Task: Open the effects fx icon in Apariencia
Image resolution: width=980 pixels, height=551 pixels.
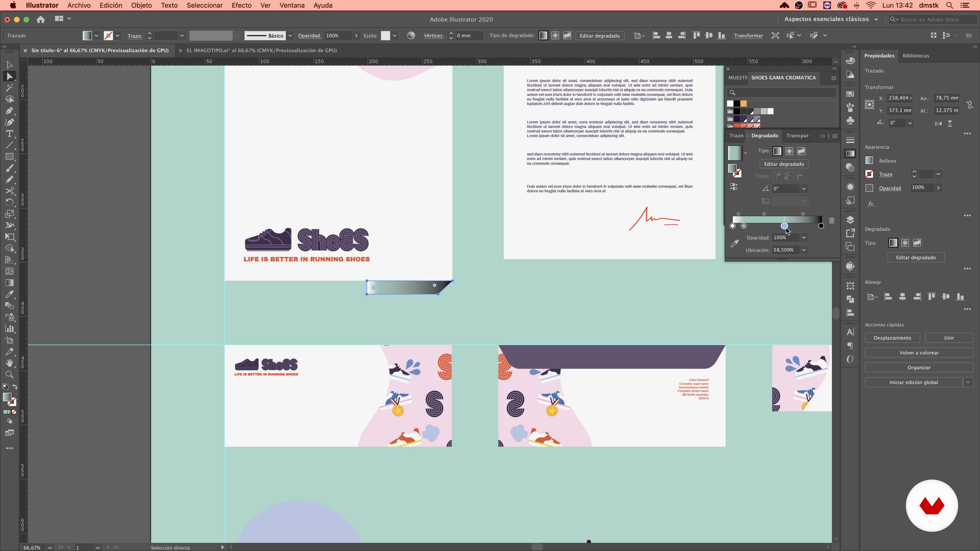Action: click(871, 204)
